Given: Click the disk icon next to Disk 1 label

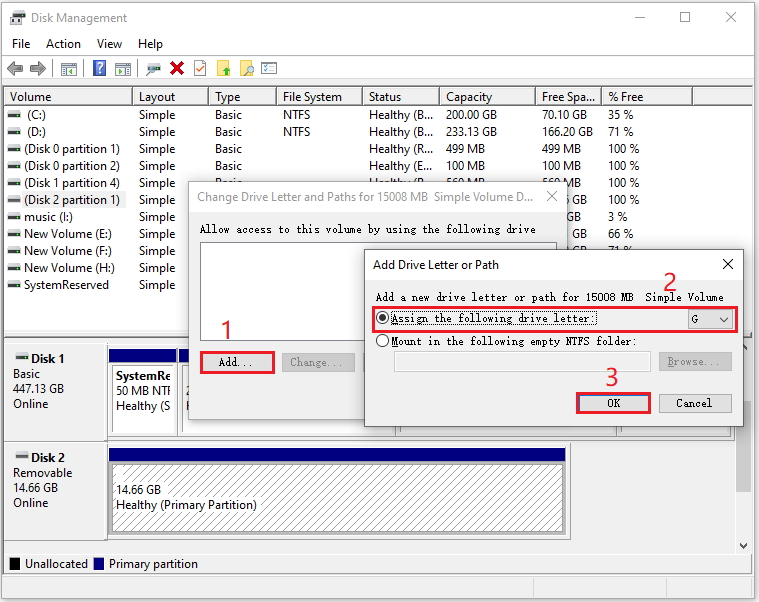Looking at the screenshot, I should 22,357.
